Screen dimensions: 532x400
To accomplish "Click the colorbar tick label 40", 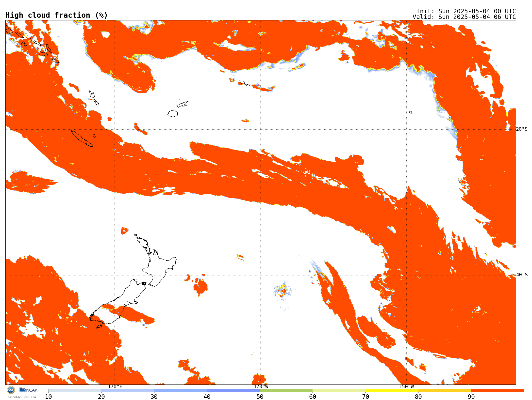I will tap(207, 397).
